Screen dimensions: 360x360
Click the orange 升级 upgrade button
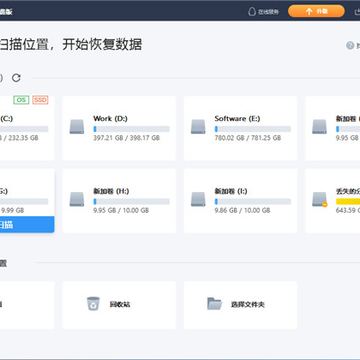tap(316, 11)
